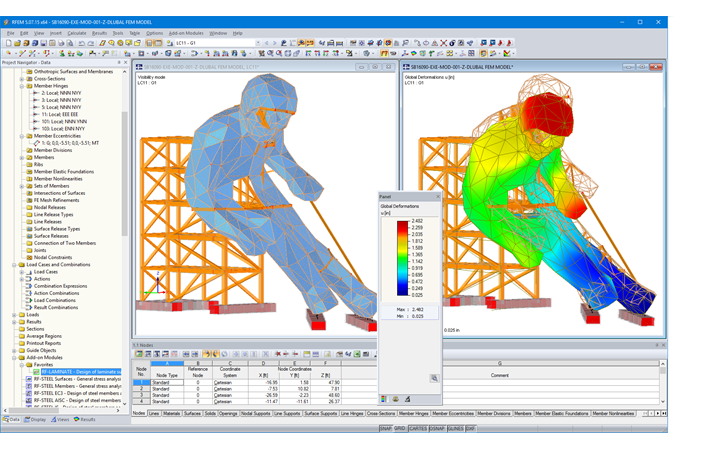Expand the Sets of Members node

22,186
